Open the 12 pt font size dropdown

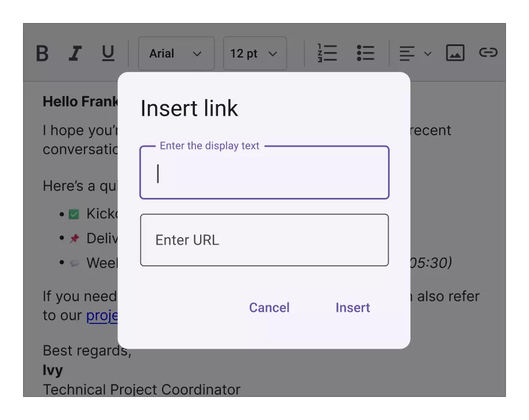tap(255, 53)
